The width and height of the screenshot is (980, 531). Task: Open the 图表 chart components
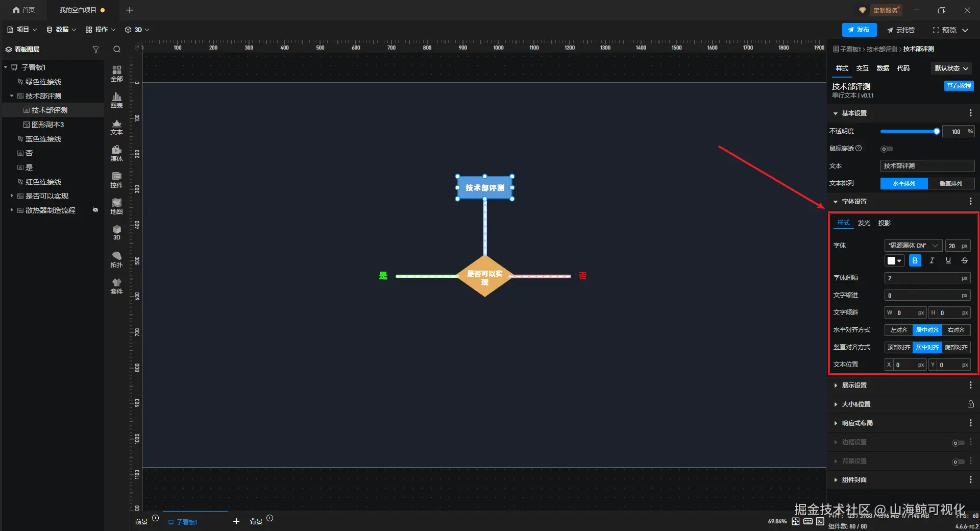117,100
